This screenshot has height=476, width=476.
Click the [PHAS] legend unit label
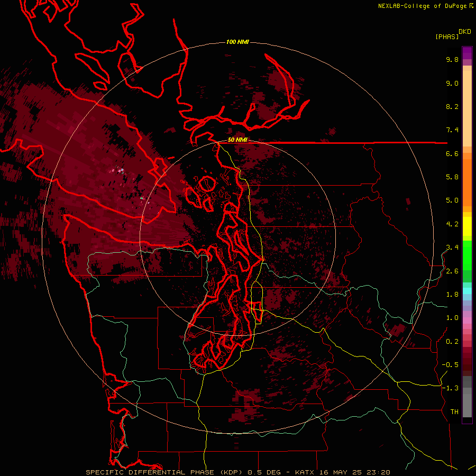click(x=447, y=36)
